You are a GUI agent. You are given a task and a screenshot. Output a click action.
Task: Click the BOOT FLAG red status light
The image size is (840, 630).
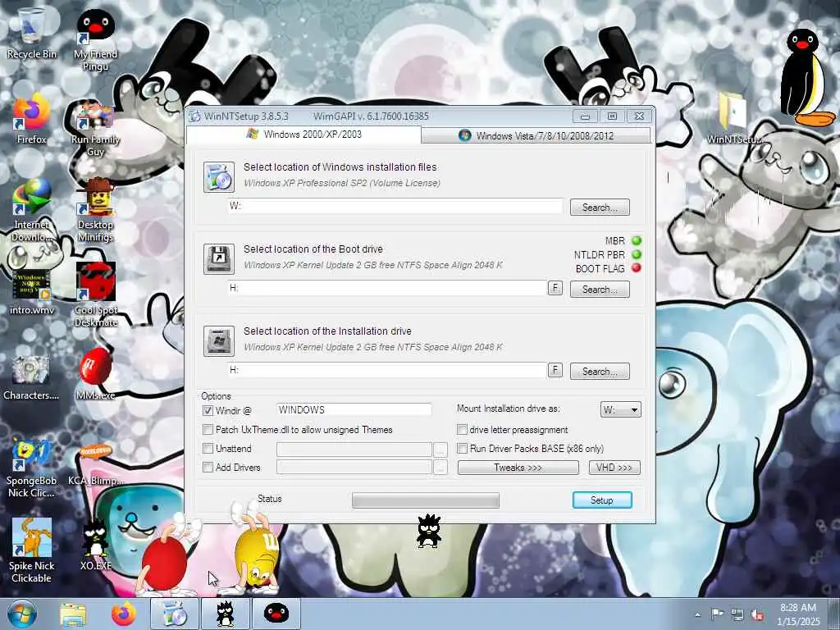coord(637,268)
